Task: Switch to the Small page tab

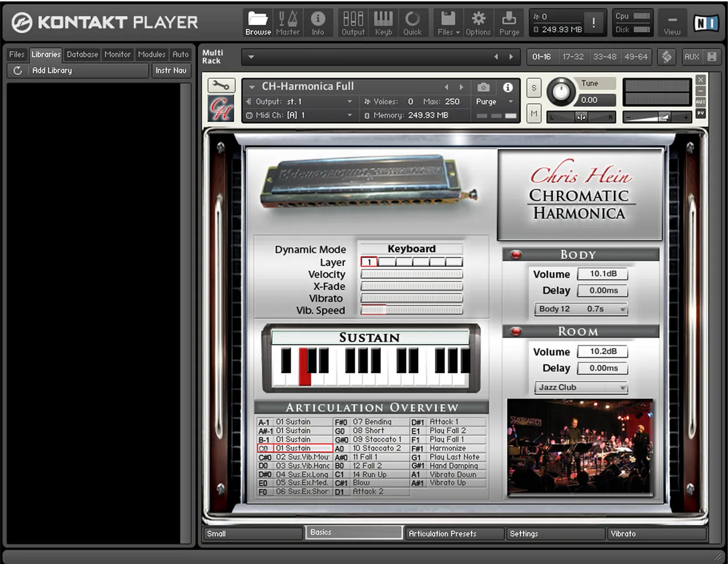Action: pos(252,534)
